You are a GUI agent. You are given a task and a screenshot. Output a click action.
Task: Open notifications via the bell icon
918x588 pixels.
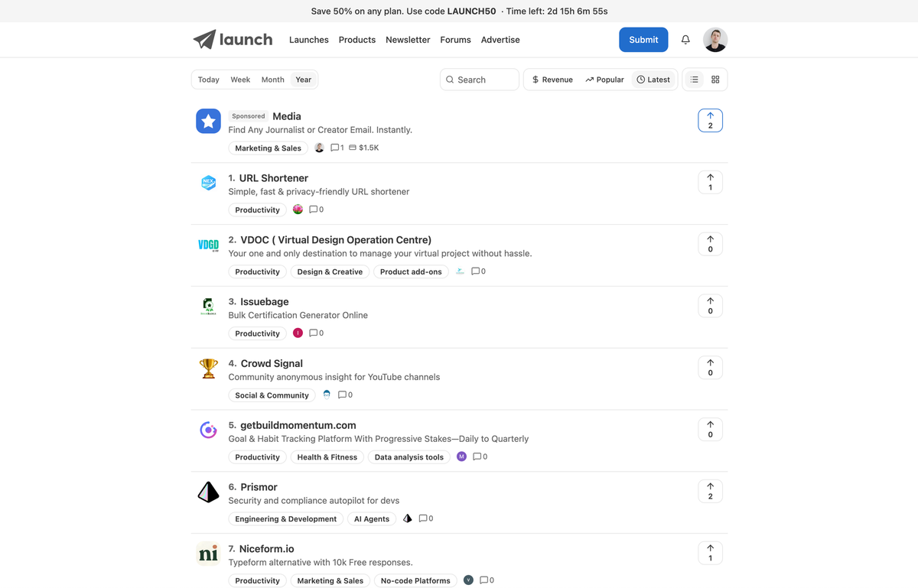685,39
